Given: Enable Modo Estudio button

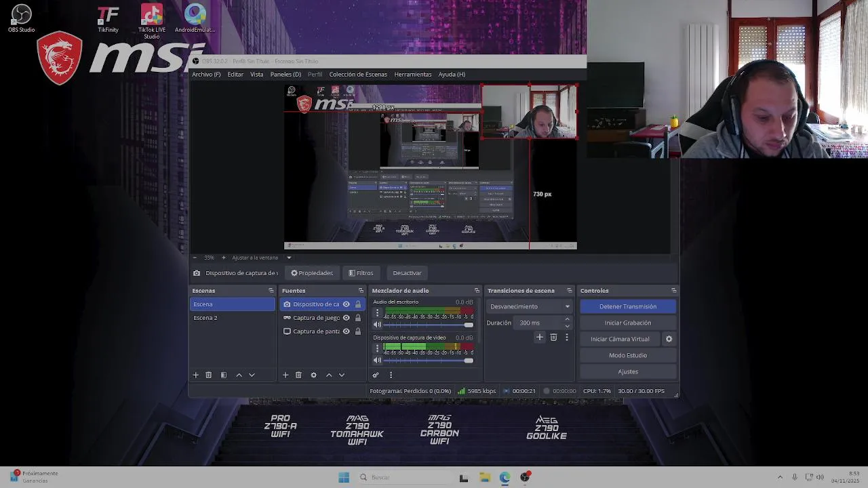Looking at the screenshot, I should pos(628,355).
